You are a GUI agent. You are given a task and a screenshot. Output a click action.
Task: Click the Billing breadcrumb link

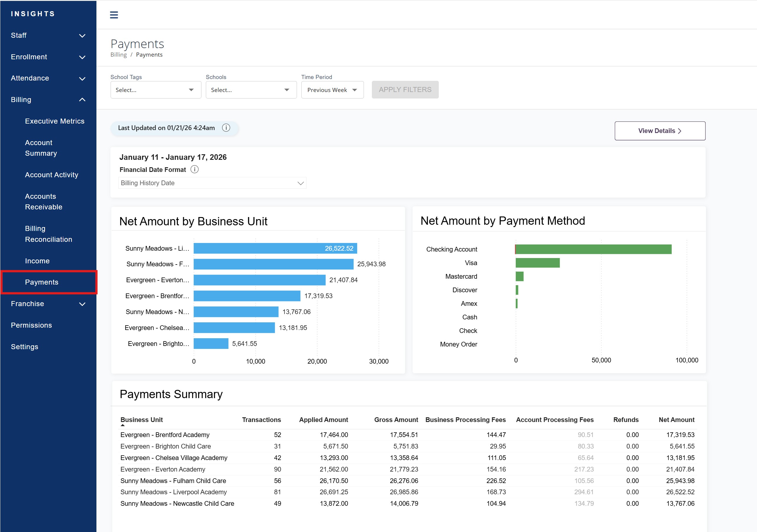click(118, 55)
